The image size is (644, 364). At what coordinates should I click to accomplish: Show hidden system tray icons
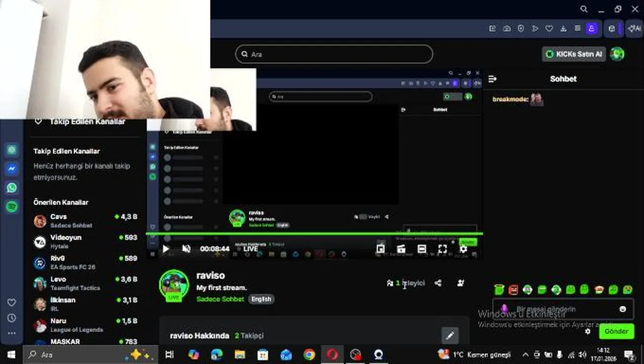coord(525,355)
